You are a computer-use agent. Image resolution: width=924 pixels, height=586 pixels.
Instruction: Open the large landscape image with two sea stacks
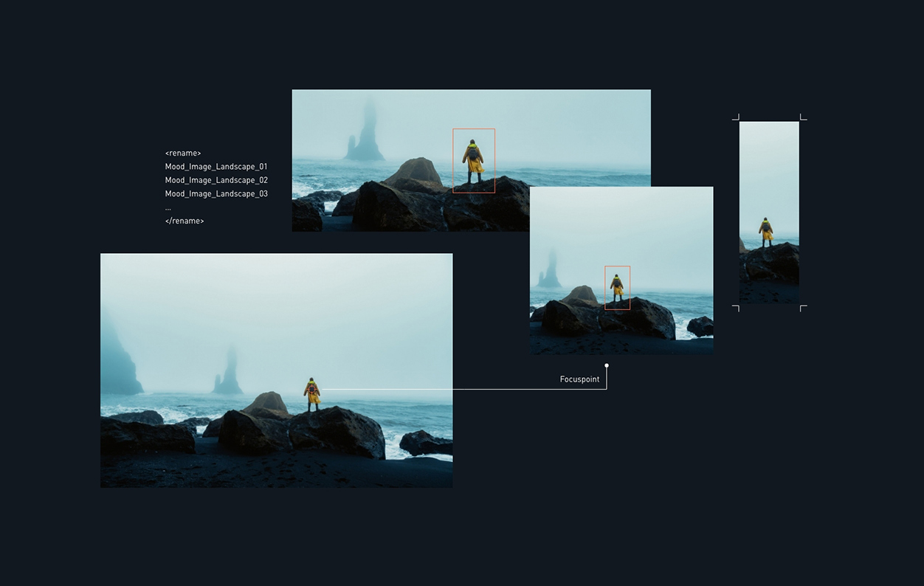click(277, 370)
